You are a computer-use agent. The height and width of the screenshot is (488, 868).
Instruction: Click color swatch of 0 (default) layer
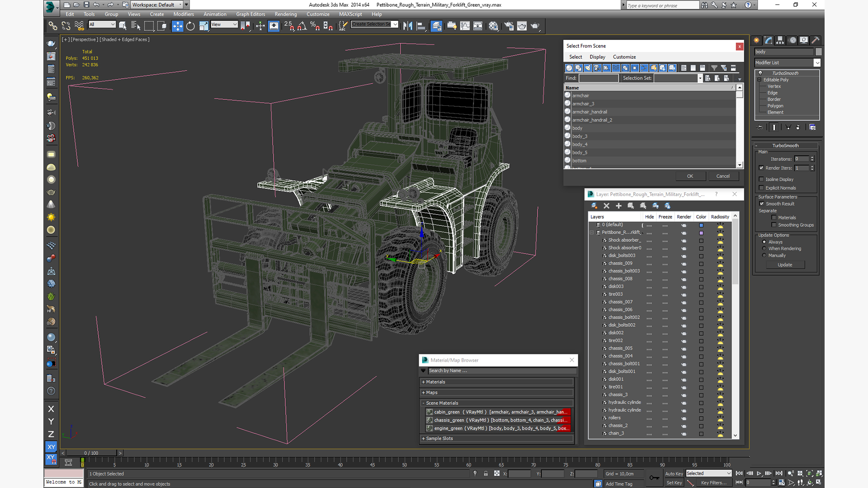pyautogui.click(x=701, y=225)
